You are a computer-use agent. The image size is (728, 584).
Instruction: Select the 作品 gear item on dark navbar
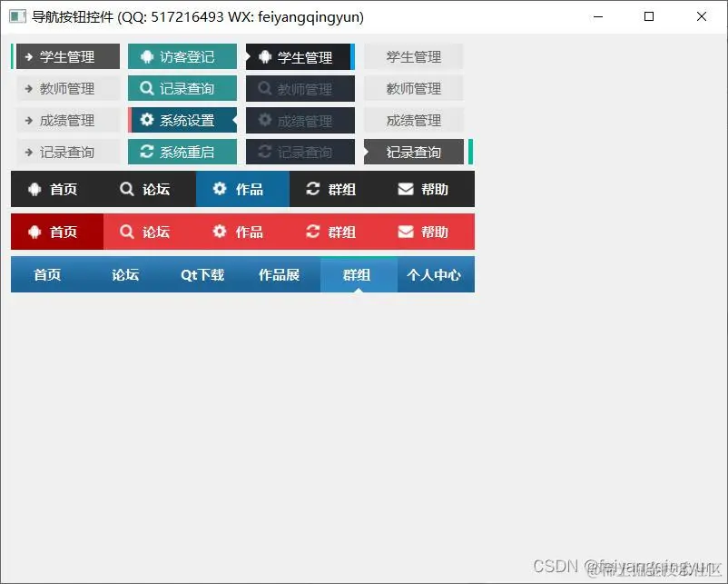[x=241, y=189]
